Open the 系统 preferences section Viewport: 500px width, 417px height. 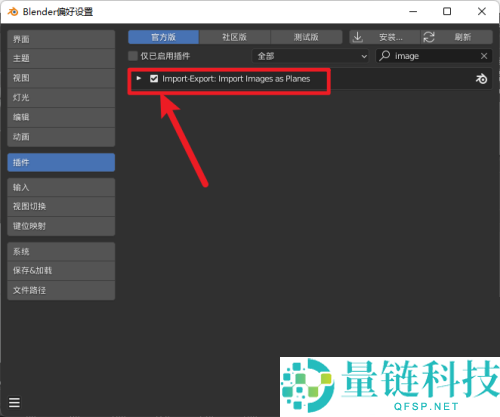[61, 251]
